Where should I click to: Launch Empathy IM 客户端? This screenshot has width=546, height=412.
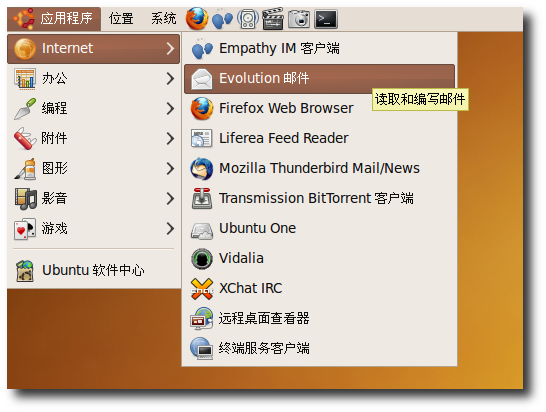pos(319,49)
